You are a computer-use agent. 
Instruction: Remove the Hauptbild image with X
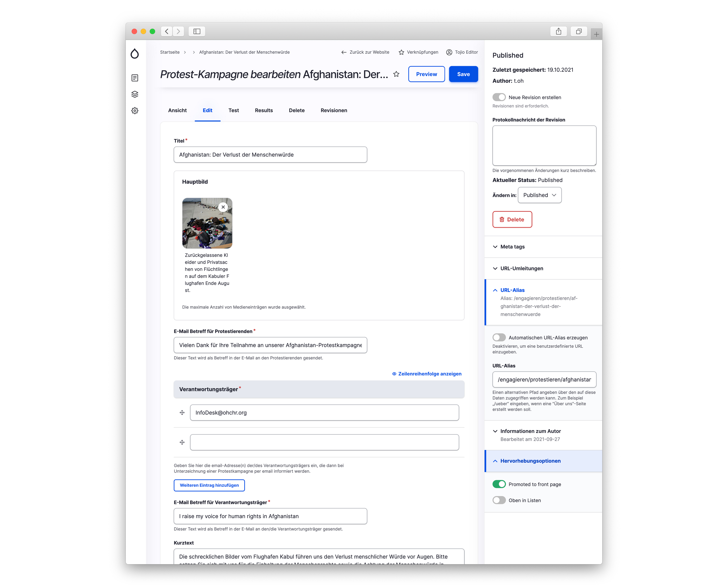(223, 207)
